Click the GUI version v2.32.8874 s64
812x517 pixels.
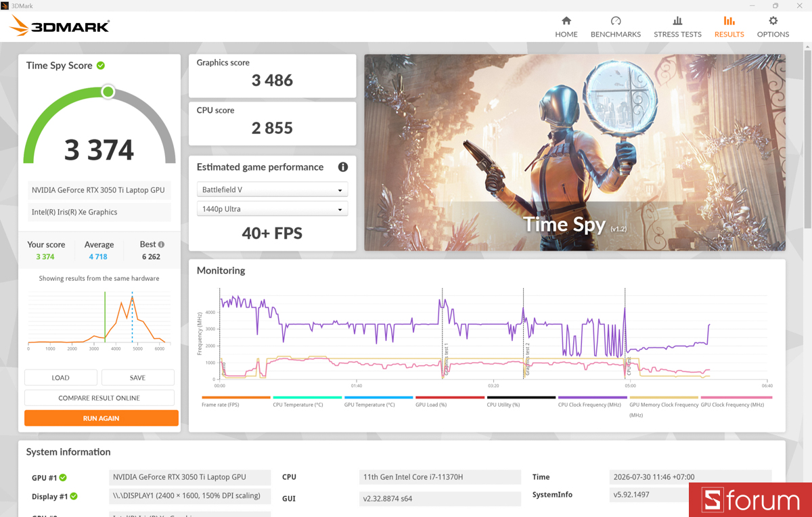(441, 499)
